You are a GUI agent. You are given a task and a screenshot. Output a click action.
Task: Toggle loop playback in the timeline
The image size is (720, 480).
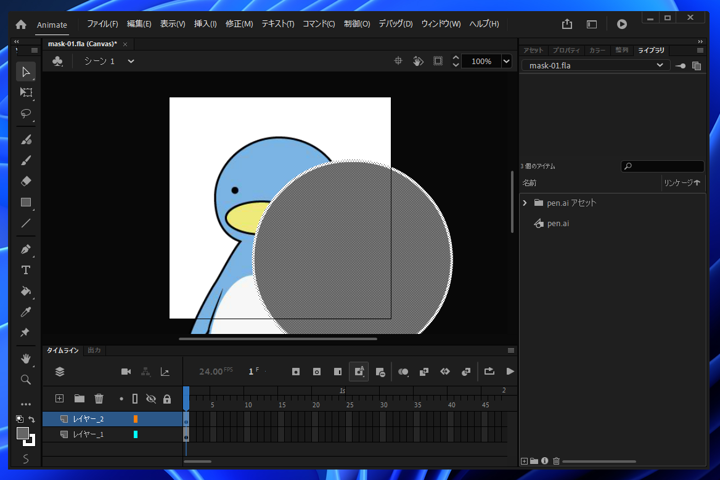point(489,371)
